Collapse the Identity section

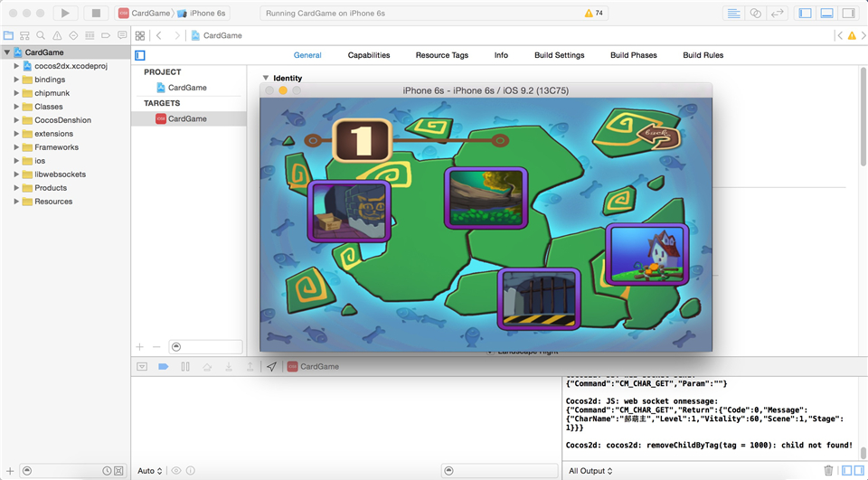[266, 78]
